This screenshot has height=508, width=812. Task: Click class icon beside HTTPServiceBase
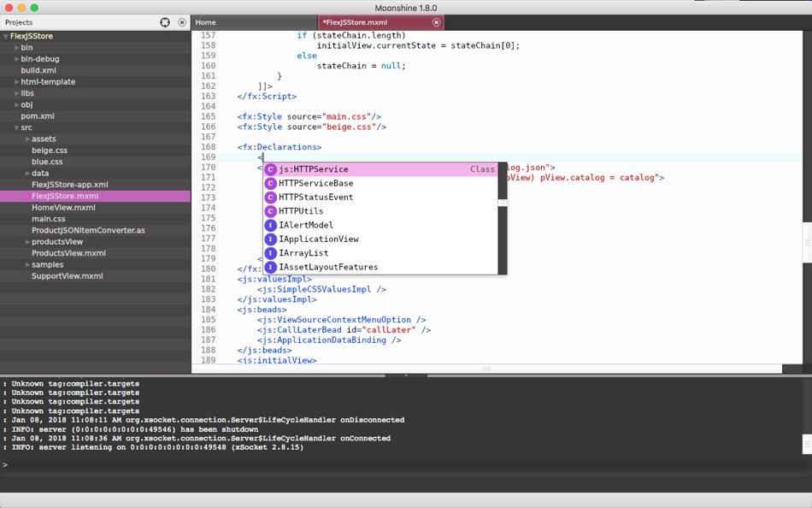(x=270, y=183)
